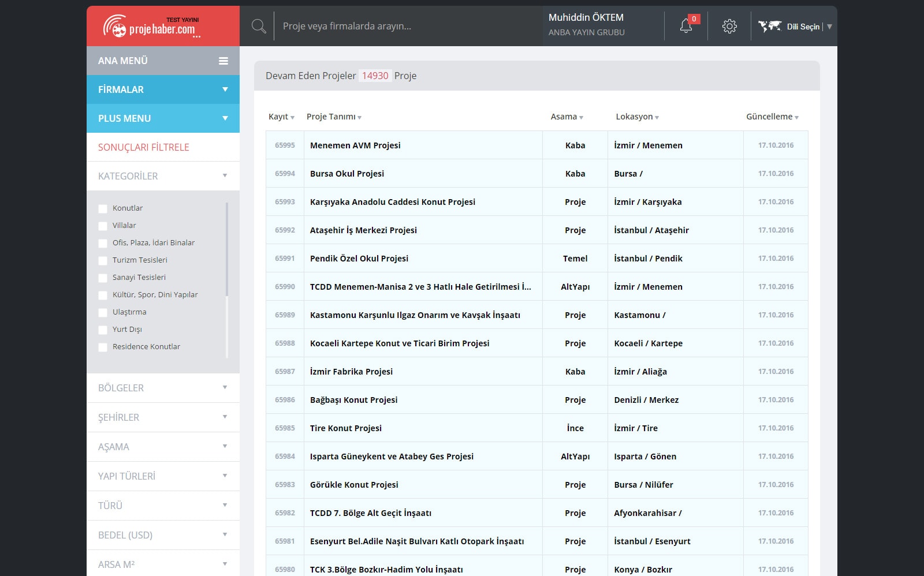Open the Menemen AVM Projesi row
Screen dimensions: 924x576
tap(355, 145)
